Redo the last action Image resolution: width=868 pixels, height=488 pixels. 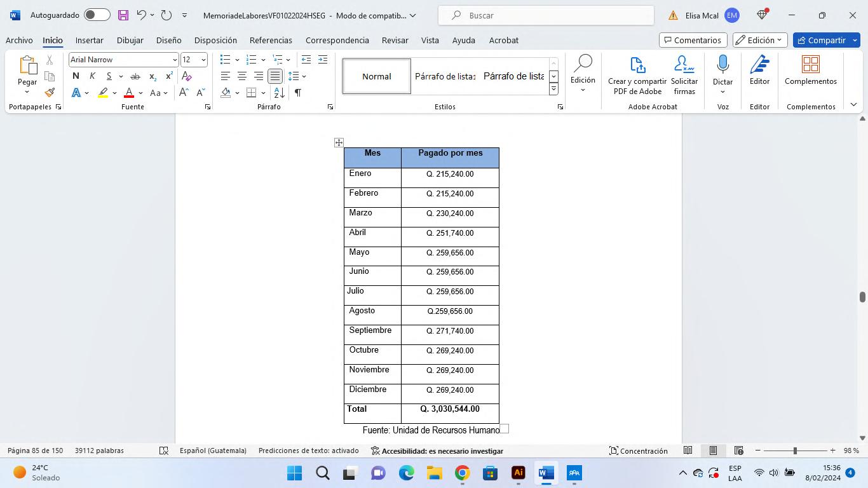tap(166, 15)
